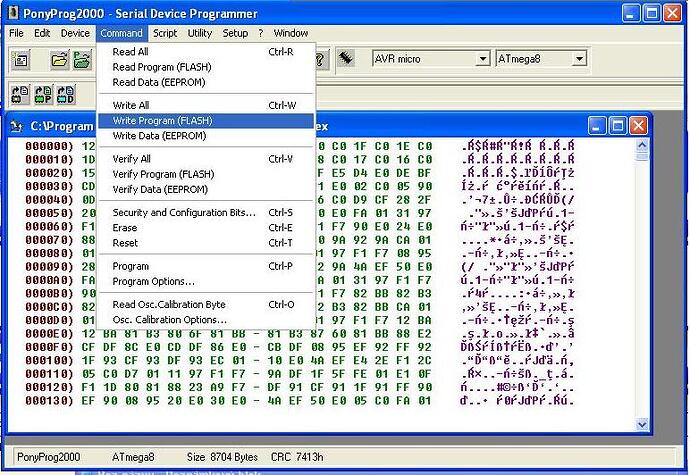Image resolution: width=690 pixels, height=475 pixels.
Task: Select Write Program (FLASH) highlighted entry
Action: 206,121
